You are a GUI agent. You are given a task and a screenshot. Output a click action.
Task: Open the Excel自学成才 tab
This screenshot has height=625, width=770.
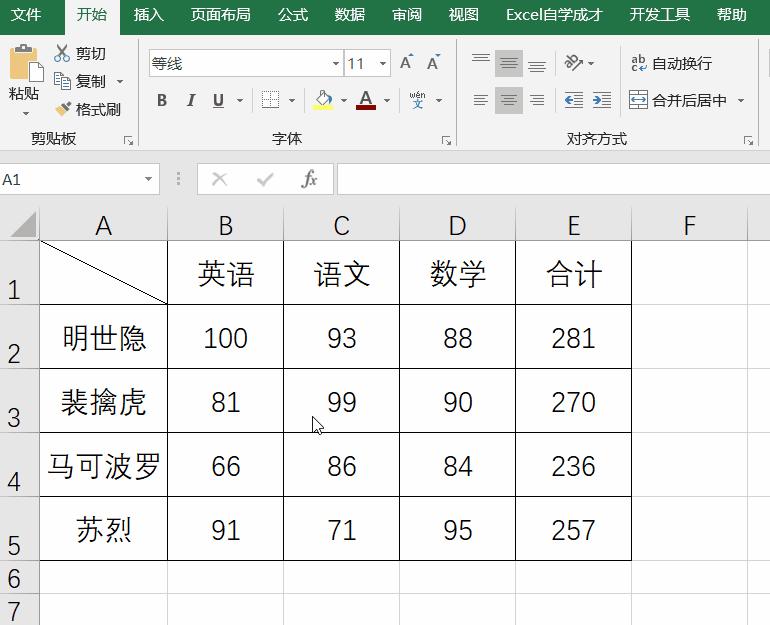tap(554, 15)
